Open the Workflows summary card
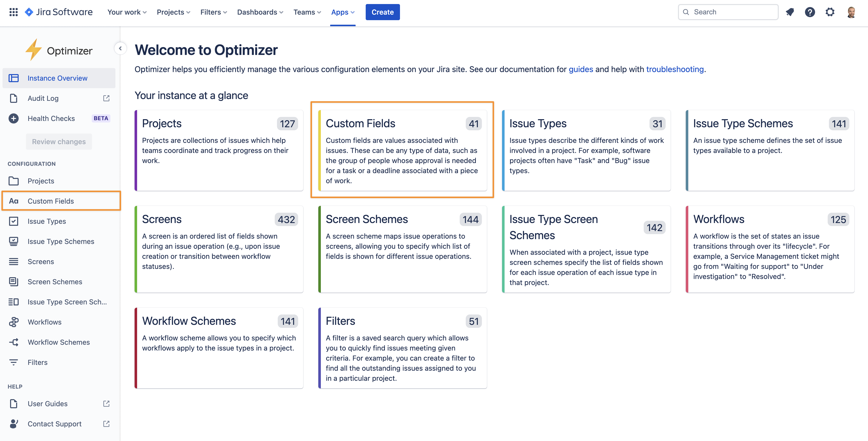Screen dimensions: 868x441 click(x=770, y=249)
